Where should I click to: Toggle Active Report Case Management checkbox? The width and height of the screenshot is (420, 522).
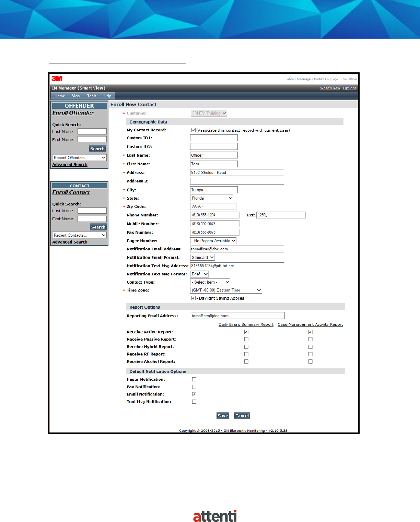(x=311, y=332)
